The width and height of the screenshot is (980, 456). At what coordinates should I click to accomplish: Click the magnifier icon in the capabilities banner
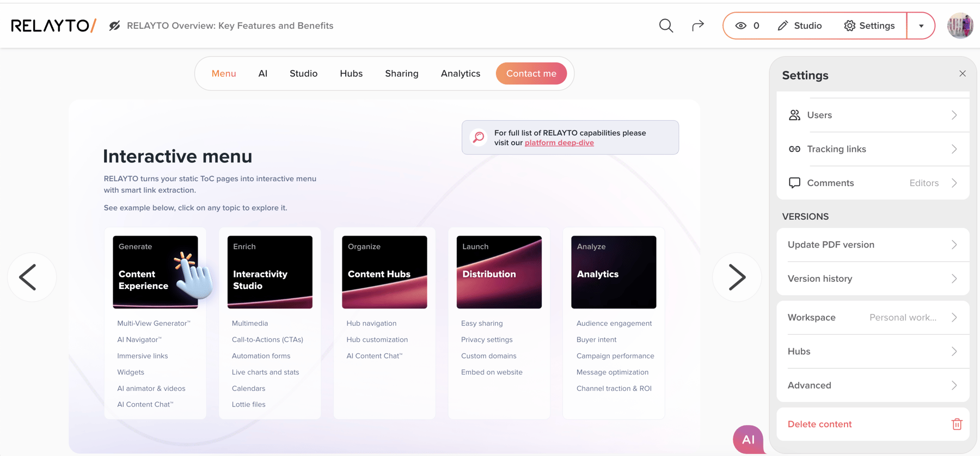[x=479, y=137]
